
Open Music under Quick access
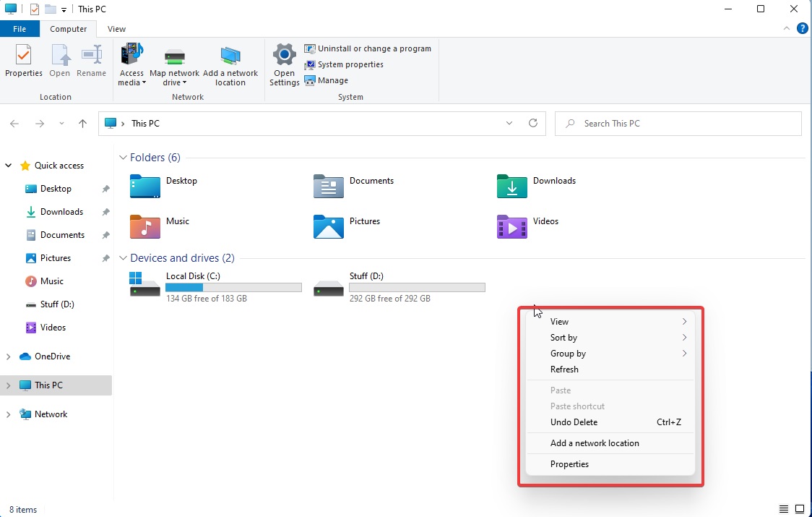point(52,281)
